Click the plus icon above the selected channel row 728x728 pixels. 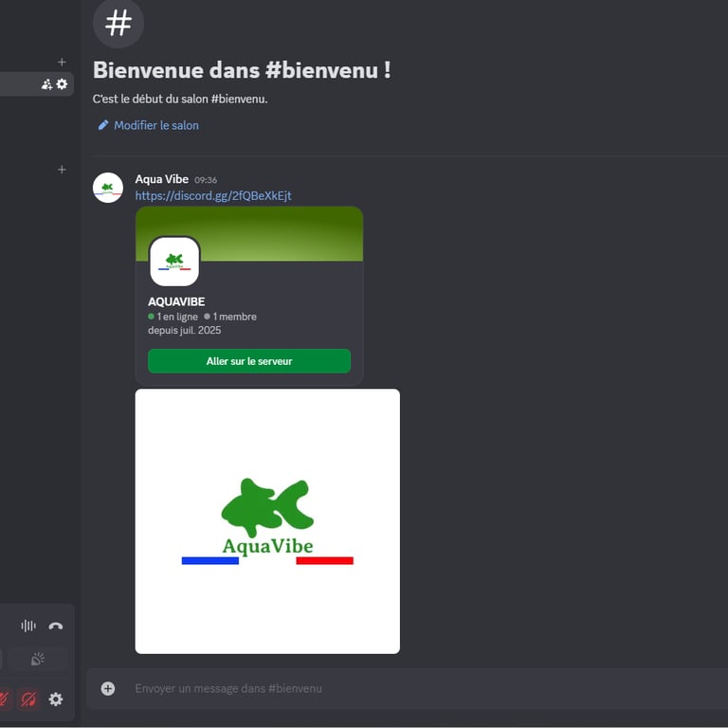click(x=62, y=62)
